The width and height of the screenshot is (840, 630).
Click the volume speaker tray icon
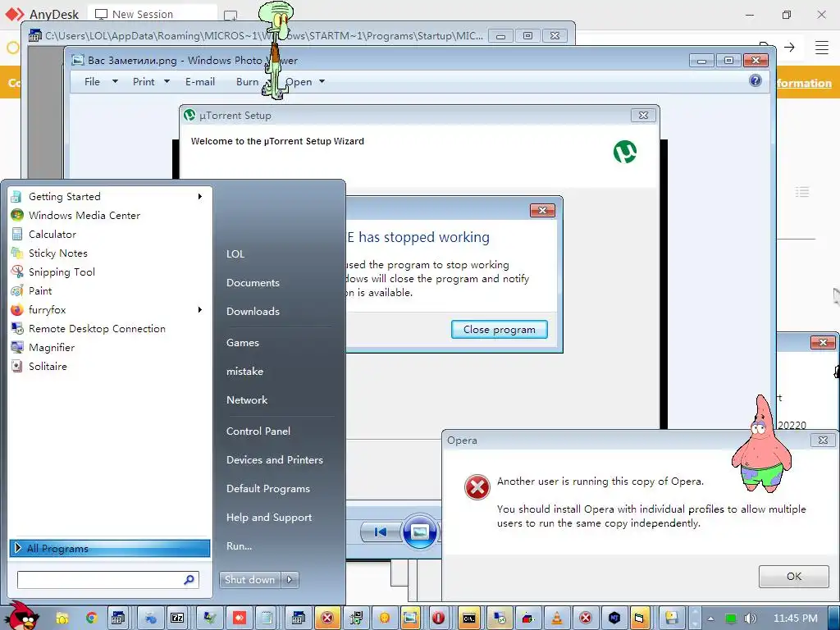pyautogui.click(x=750, y=619)
